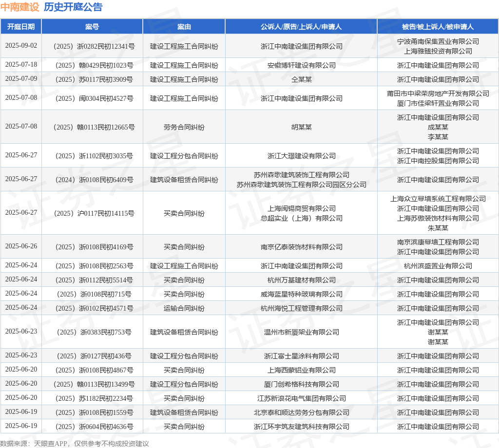This screenshot has height=448, width=499.
Task: Select case number 浙0108民初4169号
Action: [x=94, y=247]
